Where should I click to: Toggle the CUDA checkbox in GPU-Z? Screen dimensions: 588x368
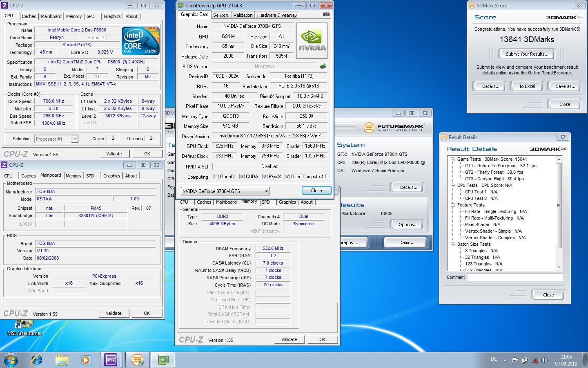[242, 177]
